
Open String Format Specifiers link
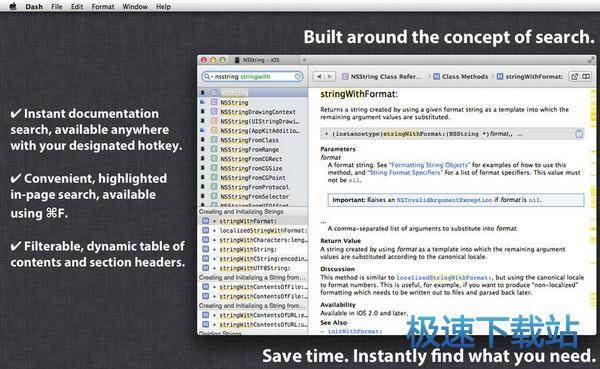coord(404,173)
